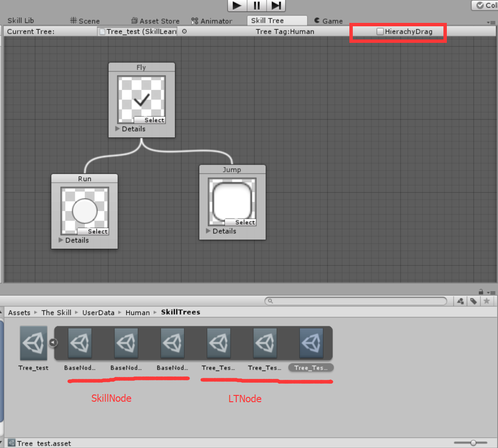
Task: Go to UserData breadcrumb folder
Action: tap(98, 313)
